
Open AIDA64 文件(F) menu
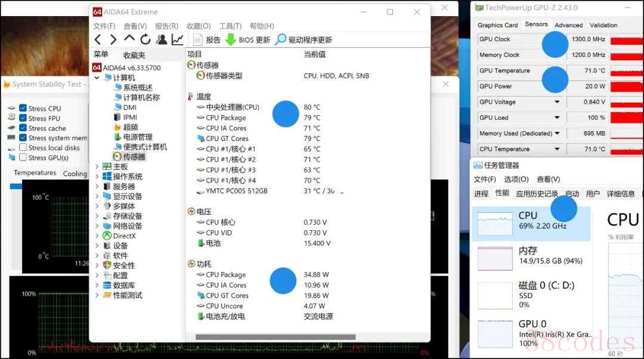104,26
